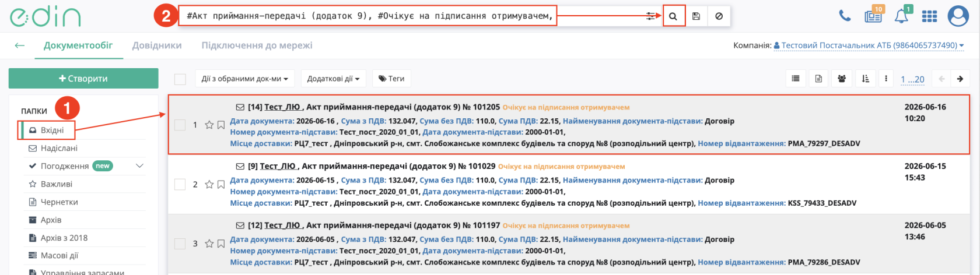Viewport: 980px width, 275px height.
Task: Open the 'Додаткові дії' dropdown
Action: (x=333, y=79)
